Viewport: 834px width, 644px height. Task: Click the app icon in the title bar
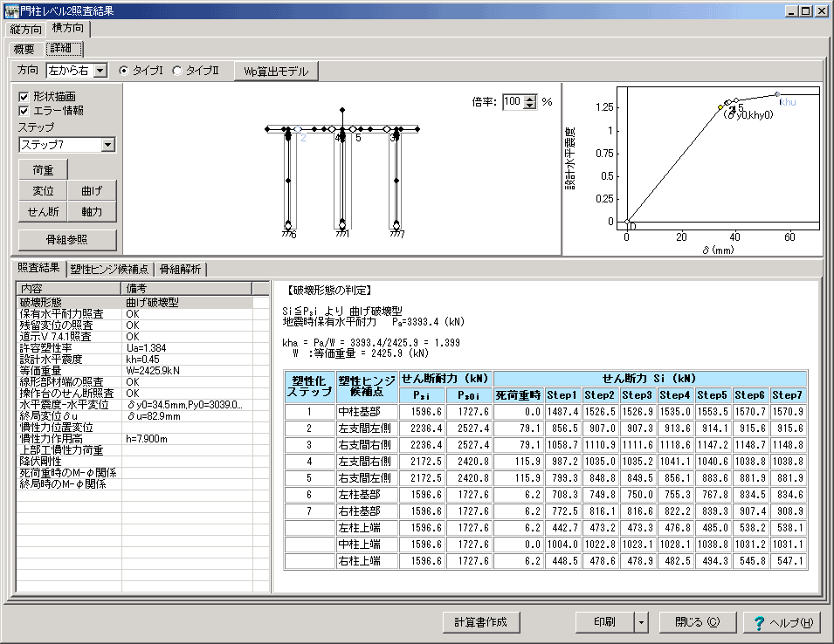click(x=11, y=10)
